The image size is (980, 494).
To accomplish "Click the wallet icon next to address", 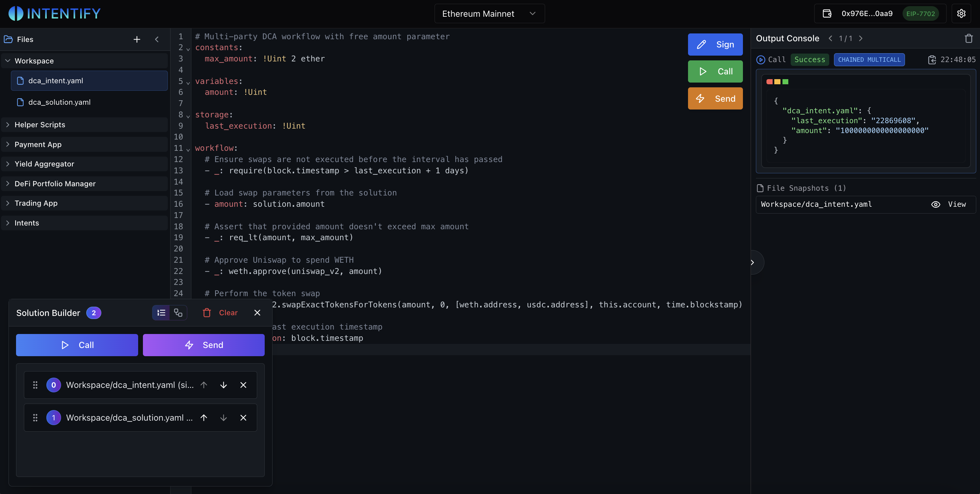I will [827, 14].
